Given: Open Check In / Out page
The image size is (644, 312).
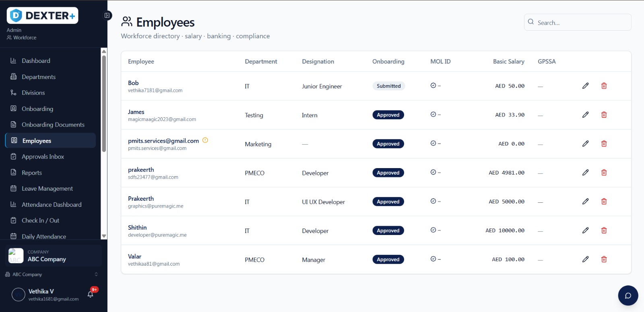Looking at the screenshot, I should [x=50, y=220].
